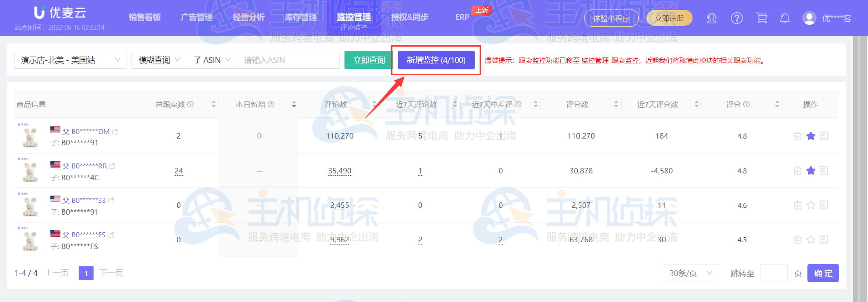
Task: Go to page 1
Action: pos(86,273)
